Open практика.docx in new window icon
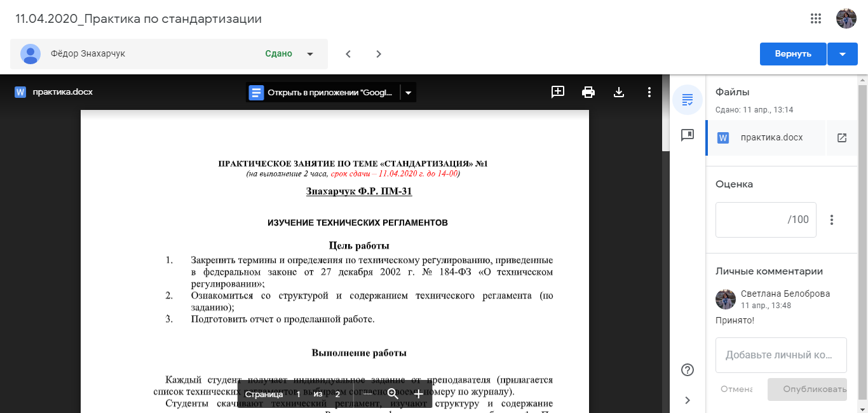Screen dimensions: 868x413 pos(842,138)
